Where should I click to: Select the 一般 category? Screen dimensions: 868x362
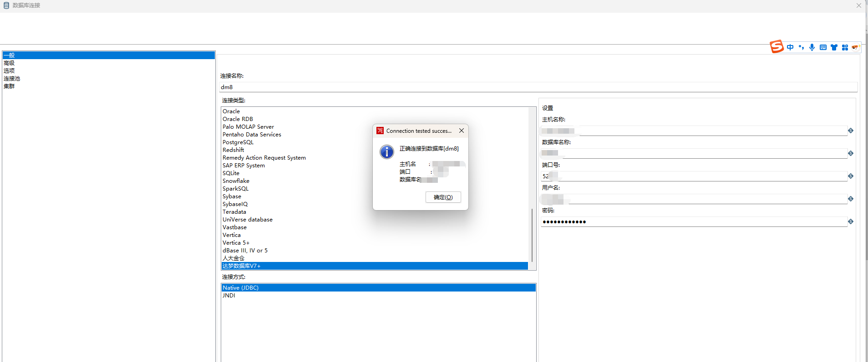point(108,55)
